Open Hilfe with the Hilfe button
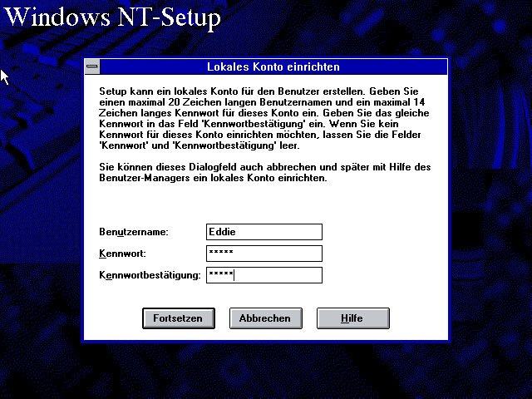 coord(352,318)
